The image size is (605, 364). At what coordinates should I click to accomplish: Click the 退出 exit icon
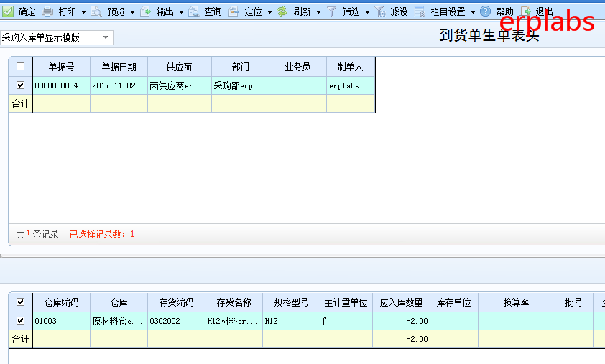526,11
